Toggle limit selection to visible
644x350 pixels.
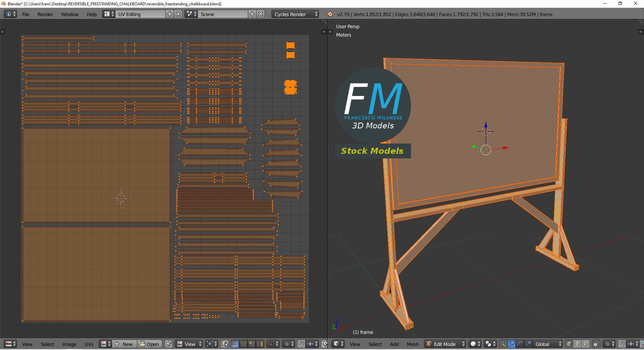point(596,344)
